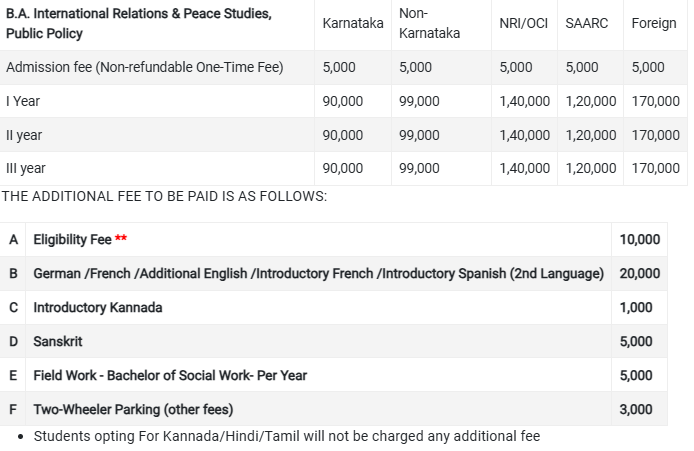Select the Non-Karnataka column header

point(429,23)
